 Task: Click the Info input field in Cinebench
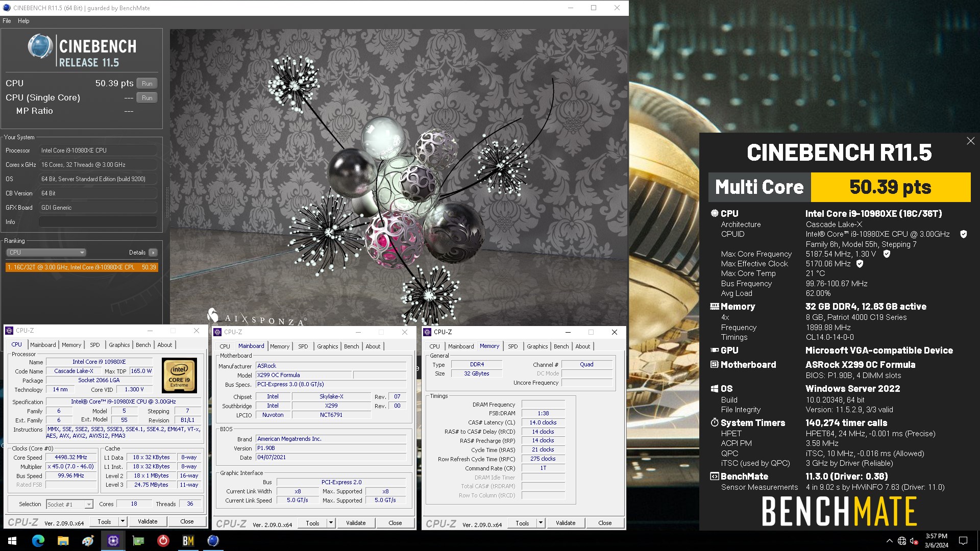point(98,222)
